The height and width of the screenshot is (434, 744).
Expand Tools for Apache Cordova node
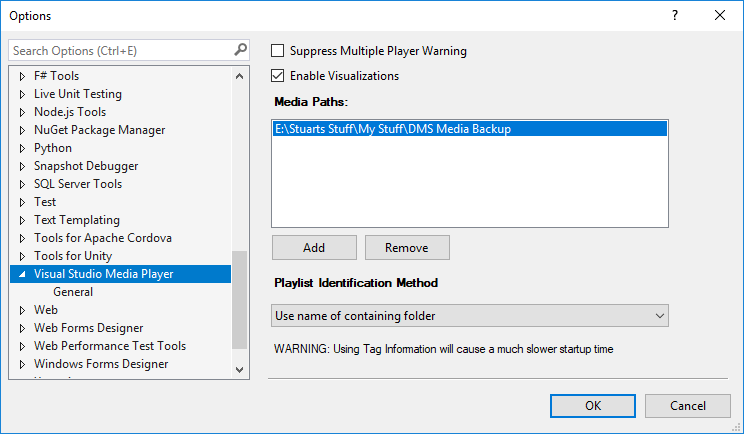pyautogui.click(x=22, y=238)
